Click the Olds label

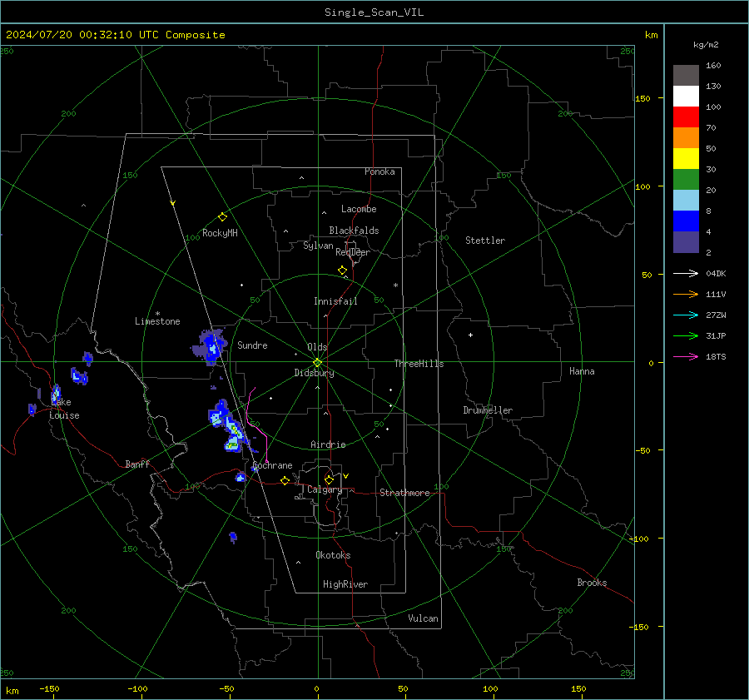pyautogui.click(x=317, y=347)
